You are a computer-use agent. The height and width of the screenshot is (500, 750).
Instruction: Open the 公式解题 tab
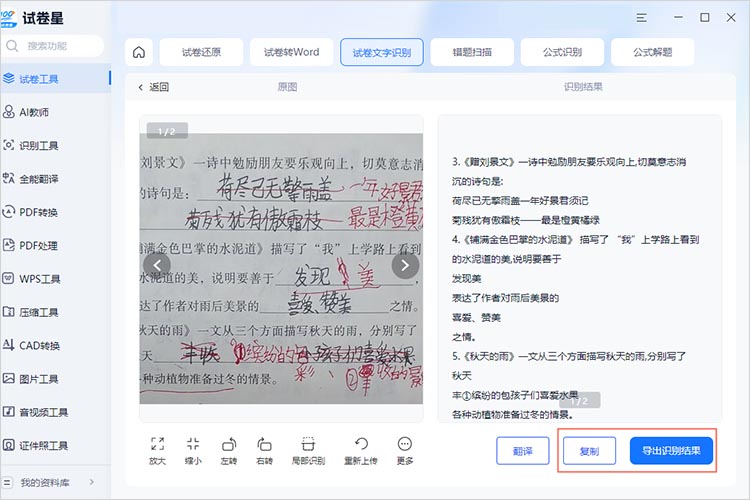(652, 52)
